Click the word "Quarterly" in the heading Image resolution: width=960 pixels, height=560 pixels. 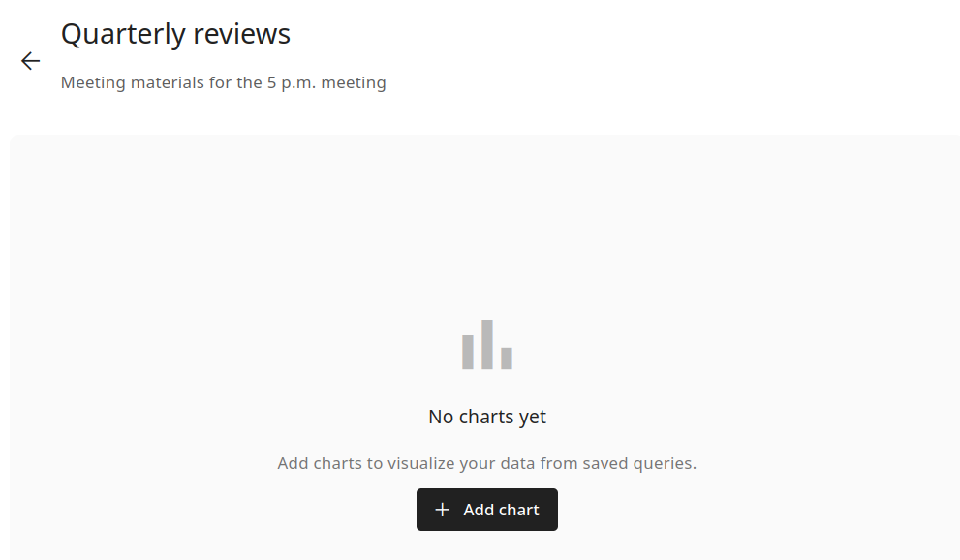click(x=123, y=34)
